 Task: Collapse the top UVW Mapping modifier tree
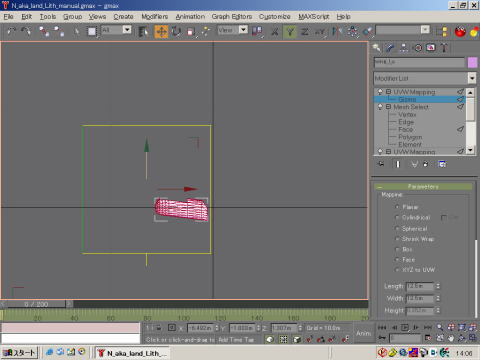(x=388, y=91)
